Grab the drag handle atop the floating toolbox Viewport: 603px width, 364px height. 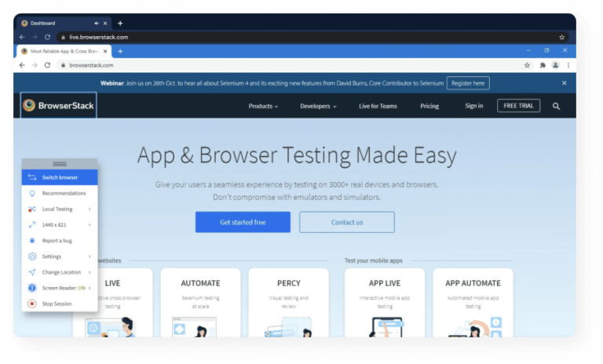[60, 164]
